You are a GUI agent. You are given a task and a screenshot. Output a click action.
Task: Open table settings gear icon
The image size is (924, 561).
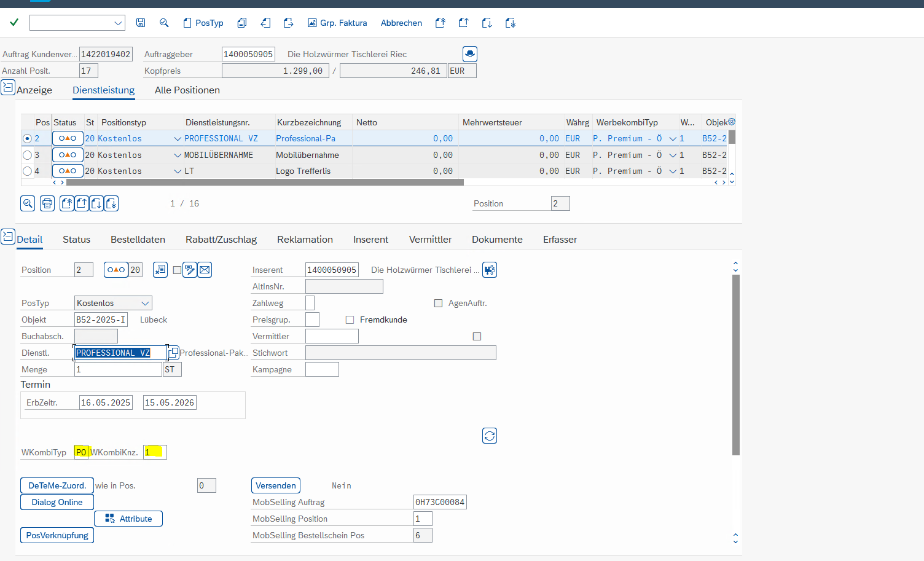tap(732, 122)
